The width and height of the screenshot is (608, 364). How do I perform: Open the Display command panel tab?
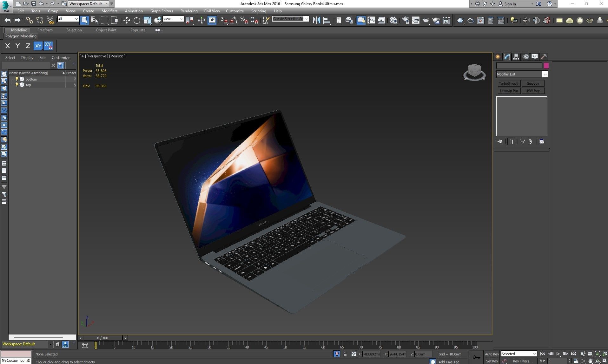pyautogui.click(x=535, y=57)
